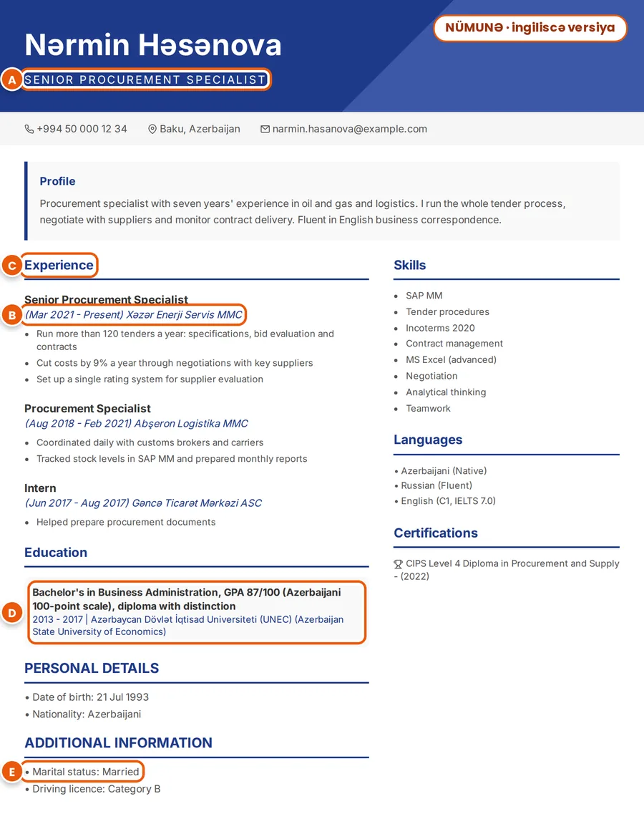644x824 pixels.
Task: Click the Skills section heading
Action: pos(410,265)
